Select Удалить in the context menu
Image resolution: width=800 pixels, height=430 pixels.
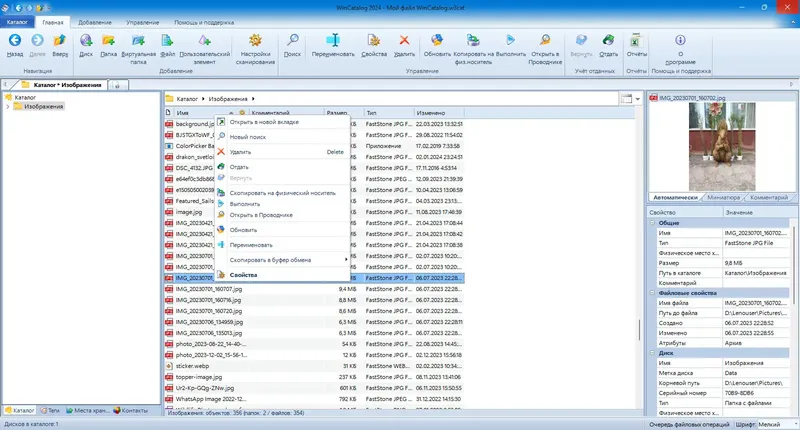pyautogui.click(x=283, y=152)
